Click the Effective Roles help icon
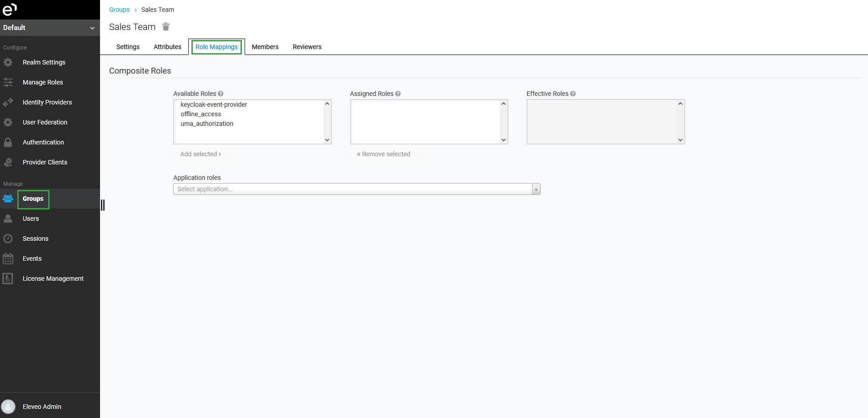This screenshot has height=418, width=868. [573, 94]
